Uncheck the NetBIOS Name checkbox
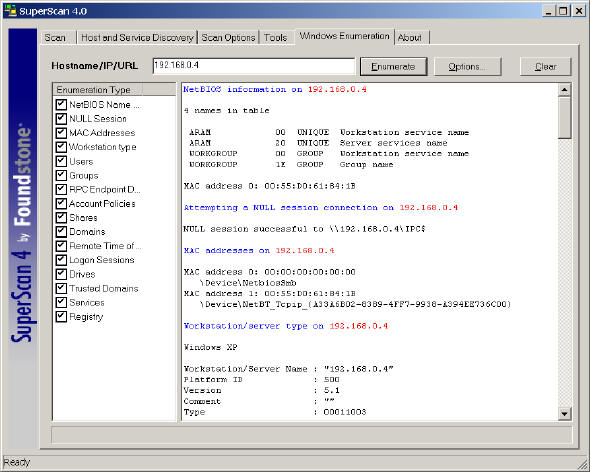 tap(61, 104)
